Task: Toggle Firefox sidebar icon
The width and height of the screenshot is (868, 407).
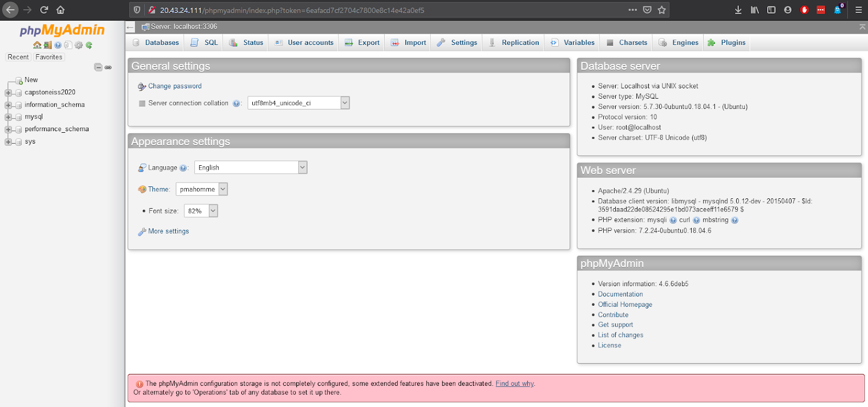Action: click(x=771, y=10)
